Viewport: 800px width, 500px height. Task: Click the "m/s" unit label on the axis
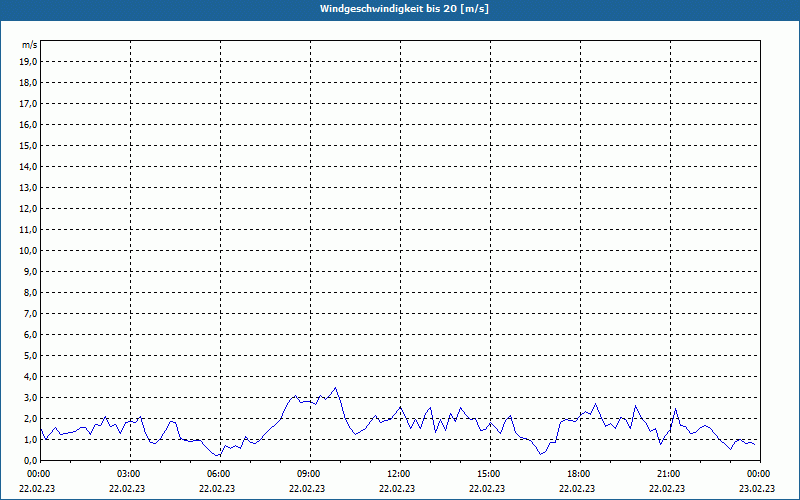(30, 45)
